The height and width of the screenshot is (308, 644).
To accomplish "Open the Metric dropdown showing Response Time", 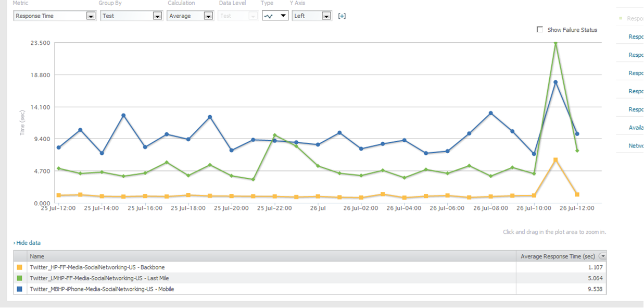I will tap(54, 16).
